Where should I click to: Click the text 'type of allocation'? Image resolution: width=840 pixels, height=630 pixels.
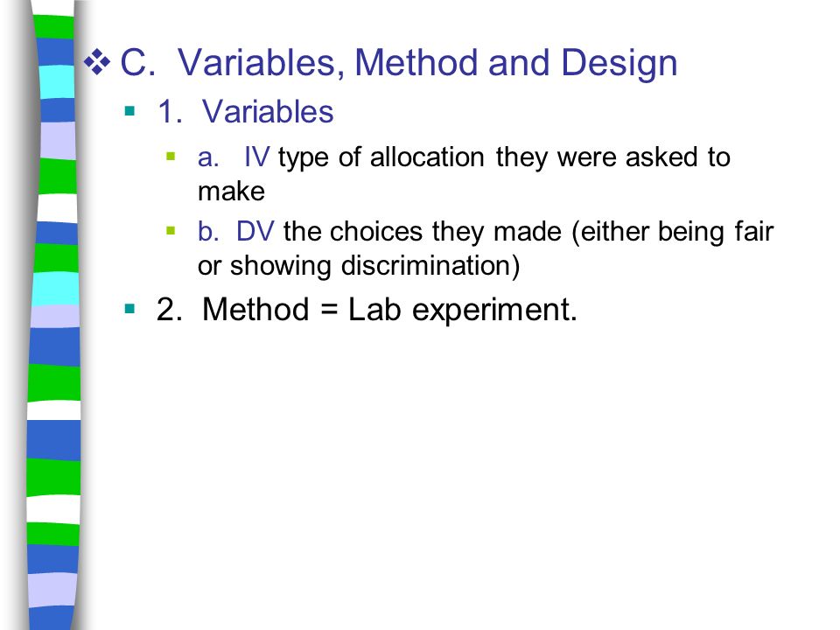pos(381,158)
